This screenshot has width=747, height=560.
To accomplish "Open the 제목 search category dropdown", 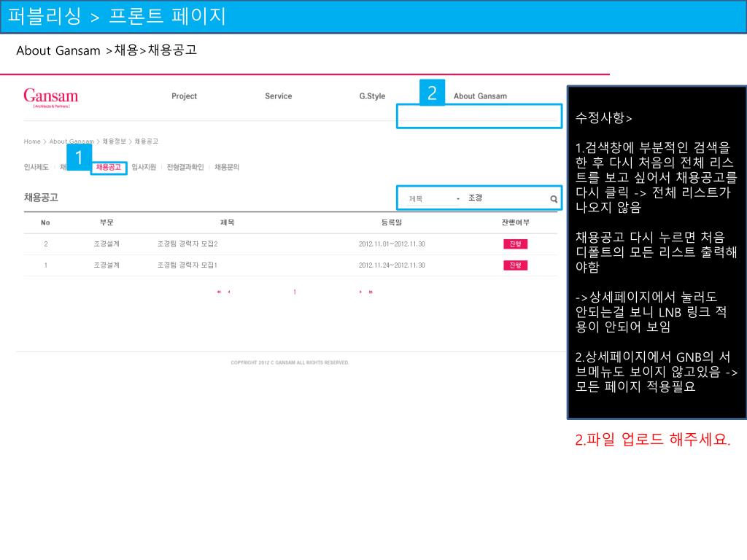I will pyautogui.click(x=433, y=198).
